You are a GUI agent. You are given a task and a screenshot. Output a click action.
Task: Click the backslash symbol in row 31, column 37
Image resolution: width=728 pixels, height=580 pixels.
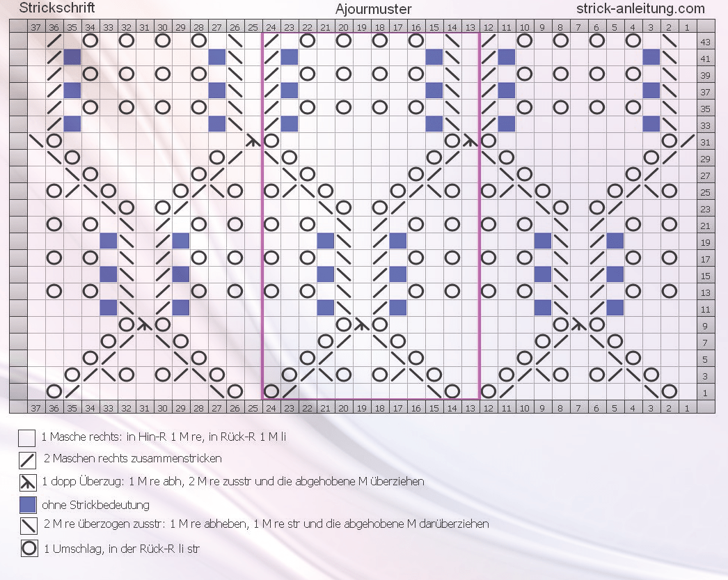(x=35, y=141)
